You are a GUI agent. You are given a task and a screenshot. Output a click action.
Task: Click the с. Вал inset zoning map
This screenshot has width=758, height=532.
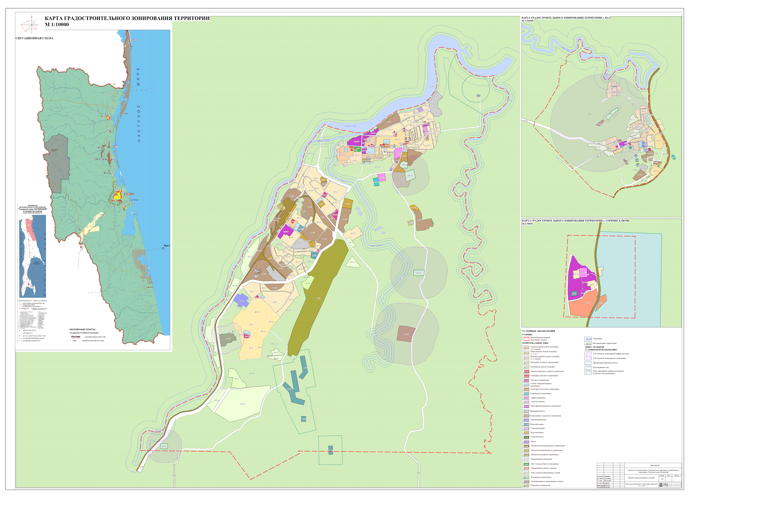(x=601, y=117)
